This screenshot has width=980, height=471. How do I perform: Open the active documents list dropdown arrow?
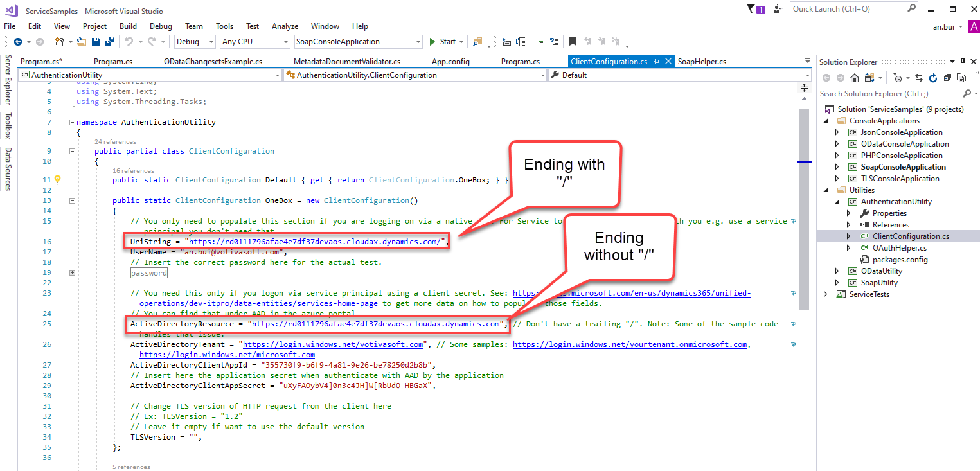(x=808, y=61)
